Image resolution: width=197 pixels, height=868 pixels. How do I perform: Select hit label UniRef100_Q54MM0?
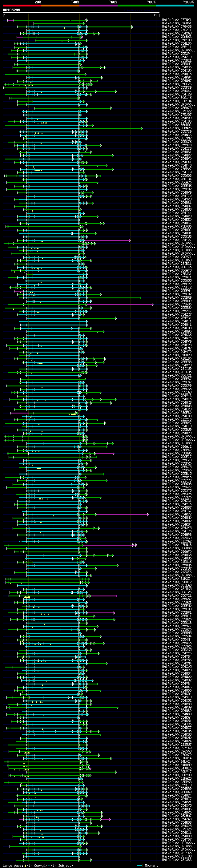coord(177,518)
